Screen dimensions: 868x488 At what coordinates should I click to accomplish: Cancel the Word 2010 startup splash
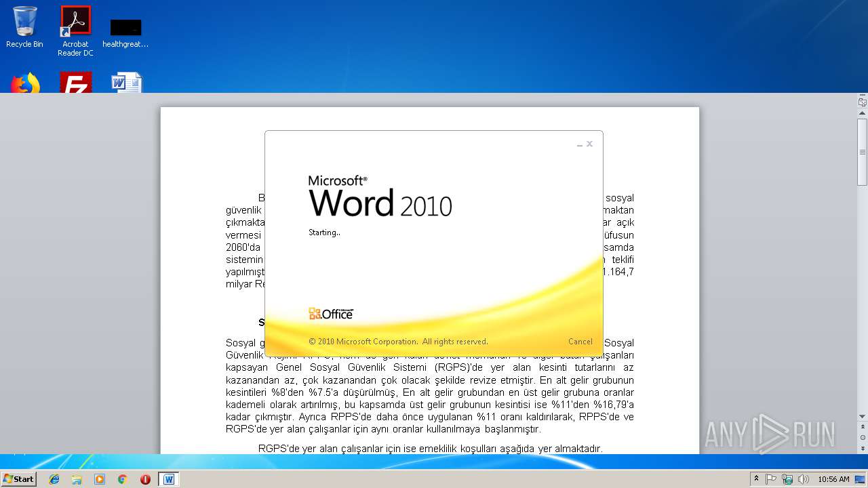click(x=580, y=342)
